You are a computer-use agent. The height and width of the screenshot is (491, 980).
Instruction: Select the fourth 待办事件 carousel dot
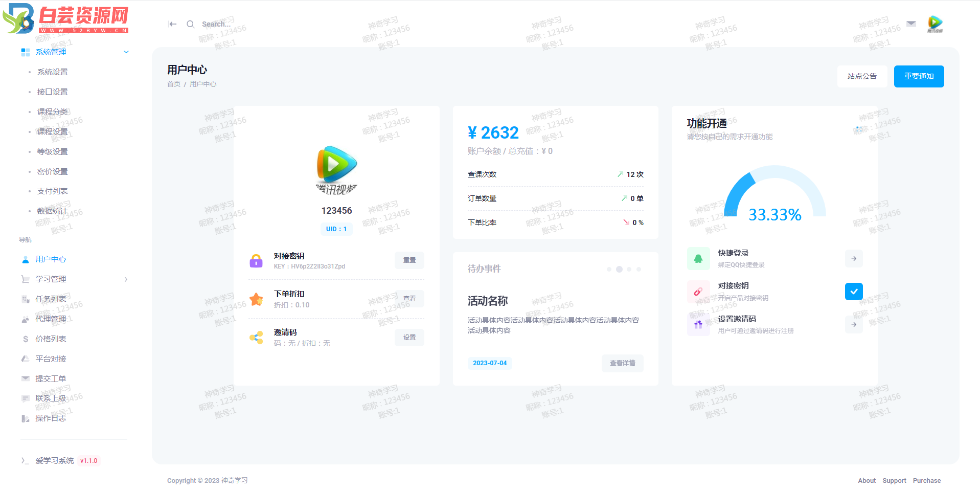click(639, 269)
